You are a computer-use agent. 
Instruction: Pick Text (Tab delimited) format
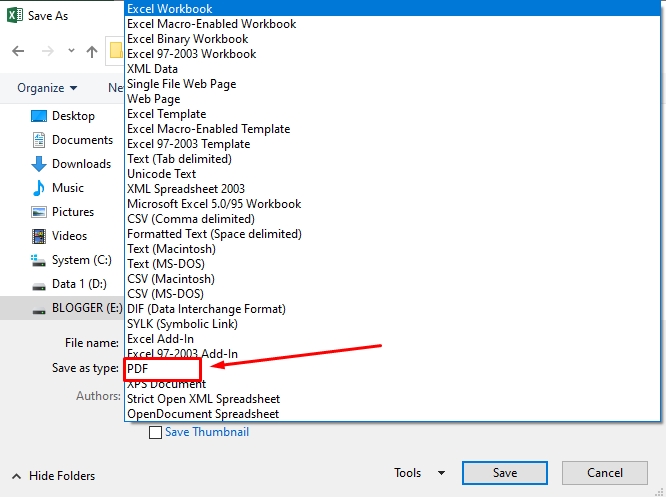[392, 159]
